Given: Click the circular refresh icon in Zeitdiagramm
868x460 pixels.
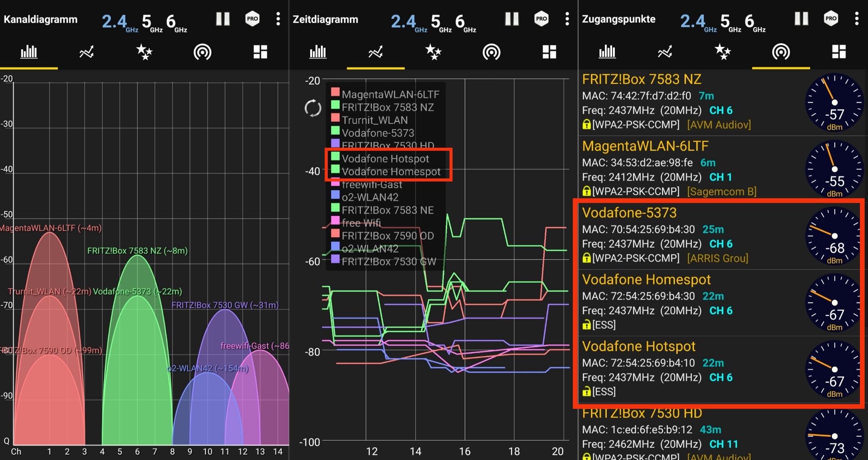Looking at the screenshot, I should click(x=313, y=108).
